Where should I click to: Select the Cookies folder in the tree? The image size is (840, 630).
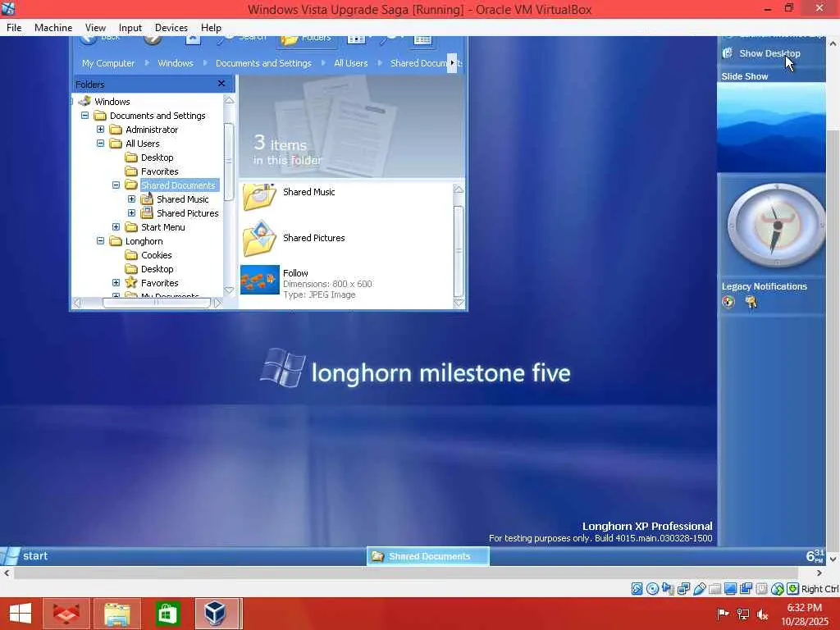coord(157,255)
